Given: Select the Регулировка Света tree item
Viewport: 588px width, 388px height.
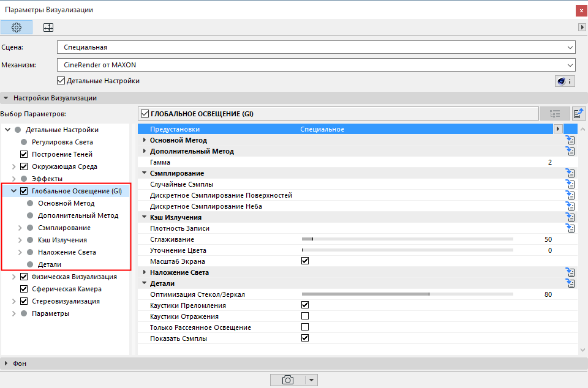Looking at the screenshot, I should click(x=62, y=142).
